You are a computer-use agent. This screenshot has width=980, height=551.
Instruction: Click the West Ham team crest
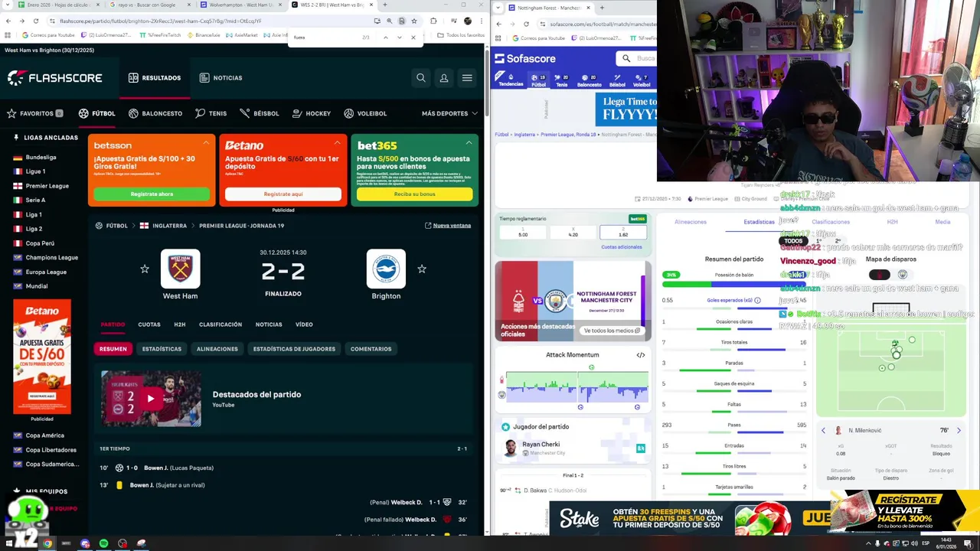click(x=180, y=269)
